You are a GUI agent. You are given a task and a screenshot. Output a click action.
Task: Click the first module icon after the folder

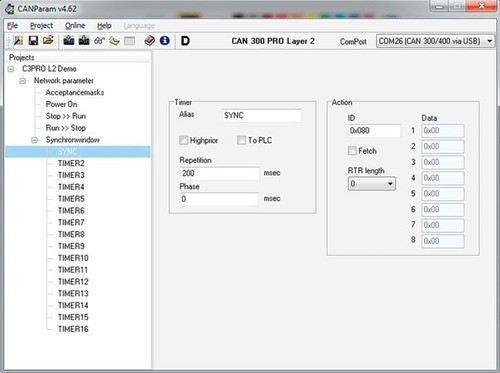click(69, 41)
